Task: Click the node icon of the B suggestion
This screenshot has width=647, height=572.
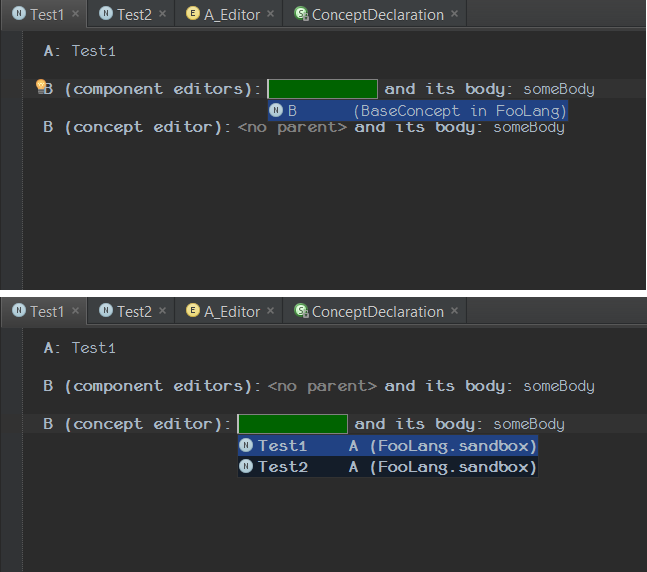Action: coord(276,111)
